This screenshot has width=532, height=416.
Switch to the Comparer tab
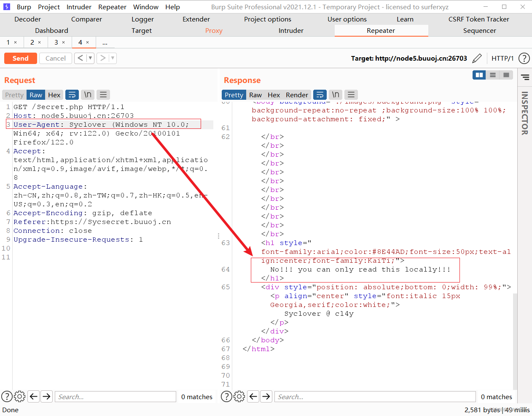pos(86,19)
